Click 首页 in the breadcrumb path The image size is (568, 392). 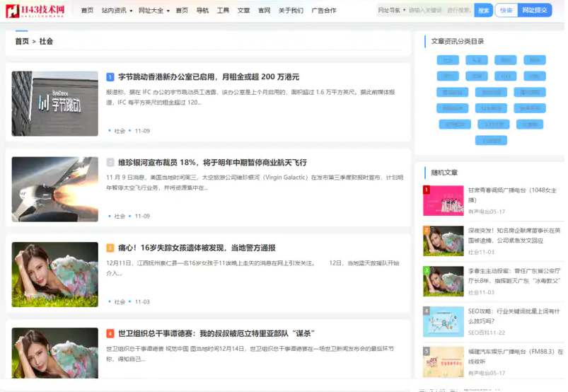pos(22,42)
